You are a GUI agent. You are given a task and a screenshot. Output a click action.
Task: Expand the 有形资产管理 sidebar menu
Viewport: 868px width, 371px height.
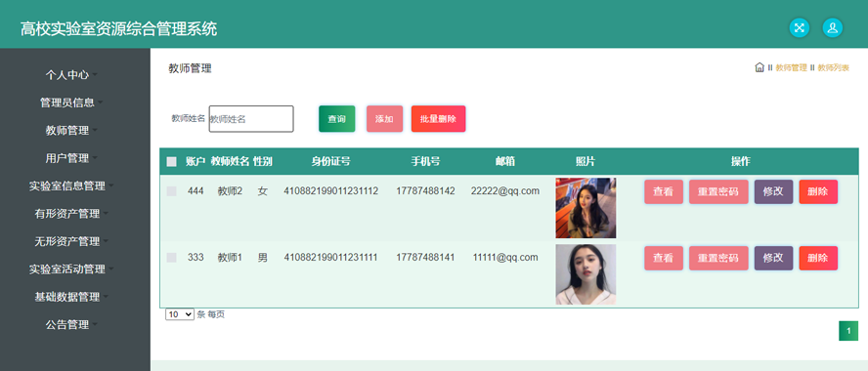pyautogui.click(x=71, y=214)
